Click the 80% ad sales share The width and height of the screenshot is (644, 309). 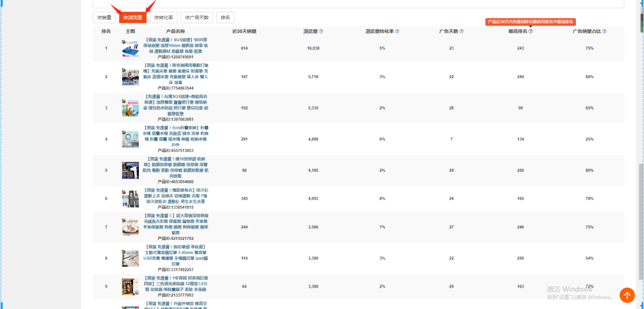pyautogui.click(x=589, y=170)
